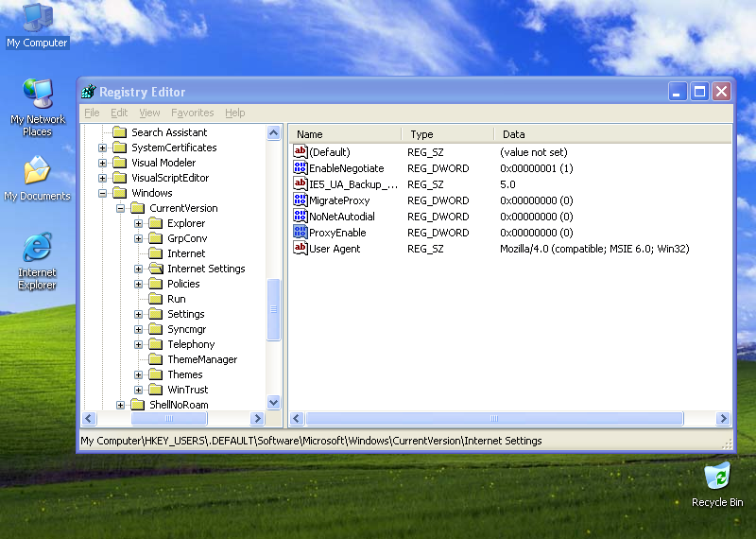This screenshot has height=539, width=756.
Task: Collapse the CurrentVersion key
Action: [x=120, y=208]
